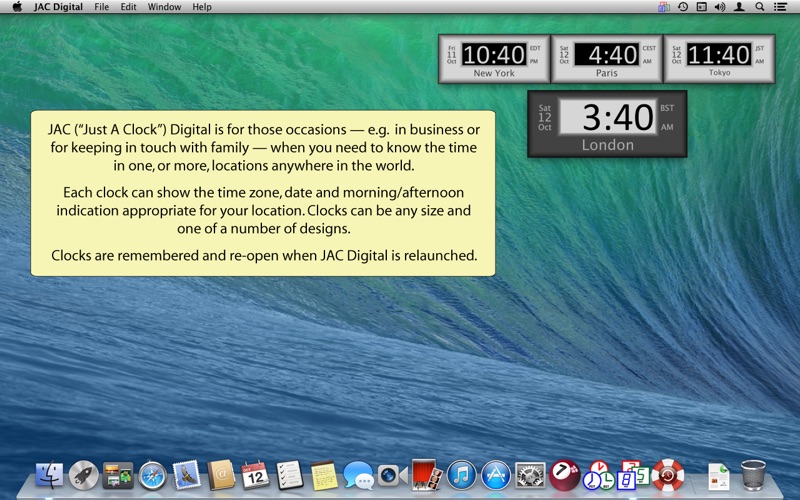Open the analog clocks app icon in dock

[x=599, y=476]
